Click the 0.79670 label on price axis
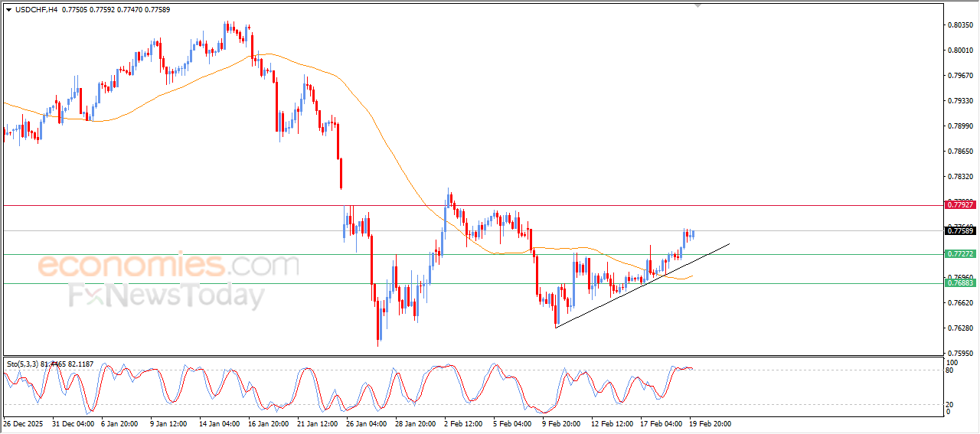Screen dimensions: 980x434 click(x=960, y=76)
